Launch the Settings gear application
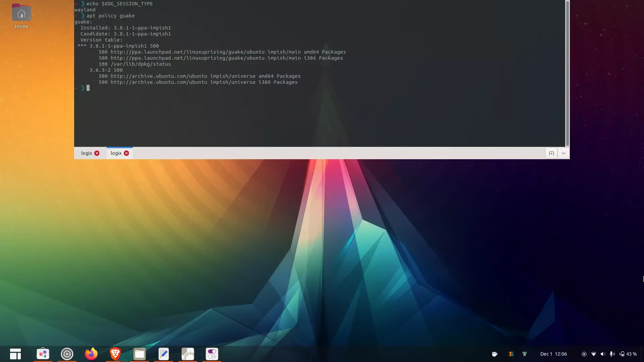The width and height of the screenshot is (644, 362). (67, 354)
